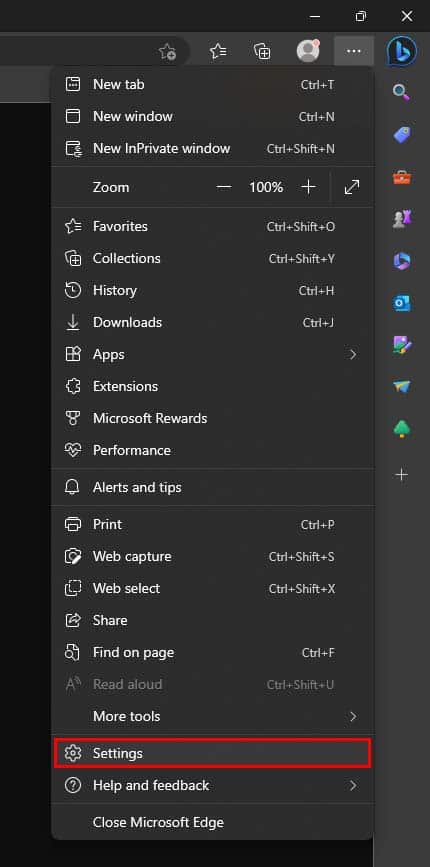Viewport: 430px width, 867px height.
Task: Click the Collections toolbar icon
Action: coord(263,51)
